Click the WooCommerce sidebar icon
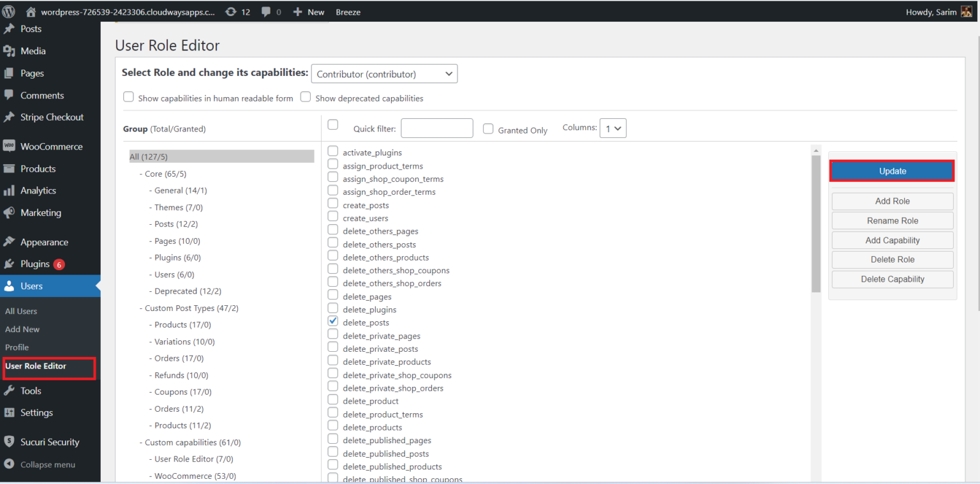Viewport: 980px width, 484px height. (x=9, y=146)
